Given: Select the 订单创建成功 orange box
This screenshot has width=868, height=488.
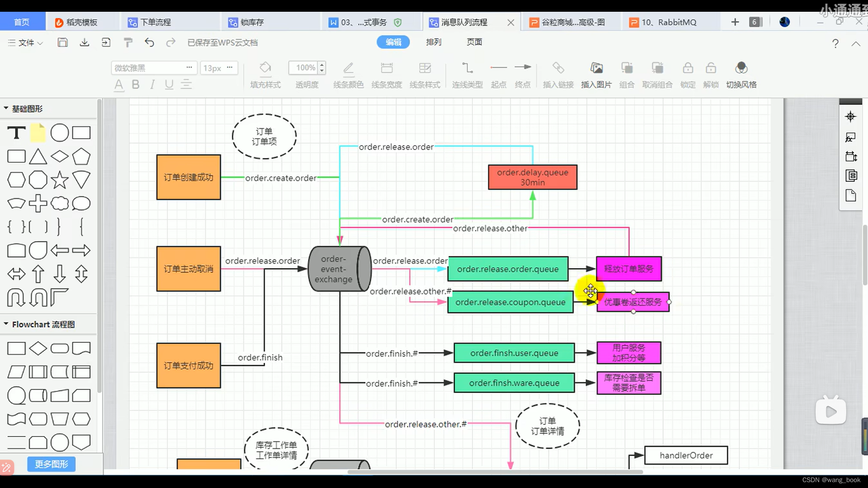Looking at the screenshot, I should point(189,177).
